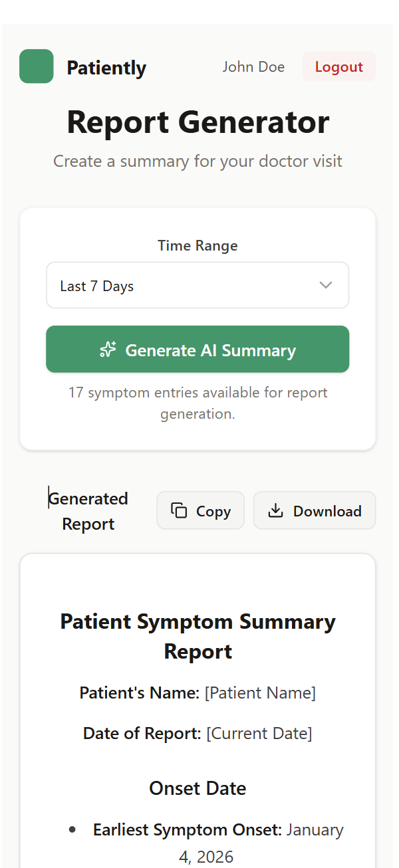Copy the generated report
399x868 pixels.
point(201,510)
